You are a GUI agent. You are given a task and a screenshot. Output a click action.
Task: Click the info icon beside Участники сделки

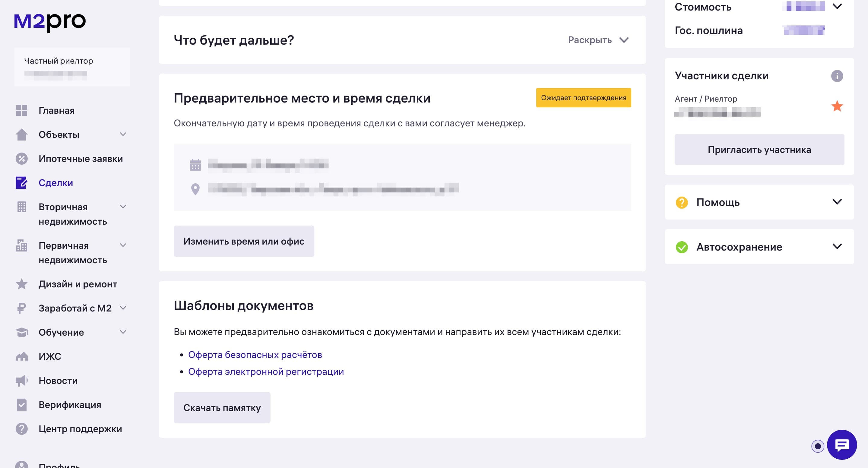(837, 76)
